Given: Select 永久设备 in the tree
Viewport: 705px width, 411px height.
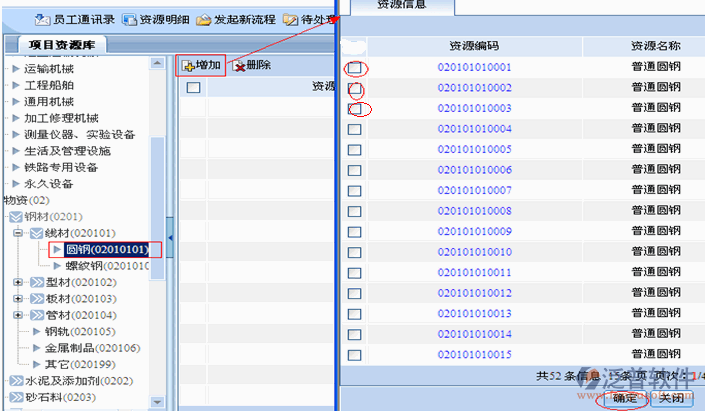Looking at the screenshot, I should tap(49, 184).
